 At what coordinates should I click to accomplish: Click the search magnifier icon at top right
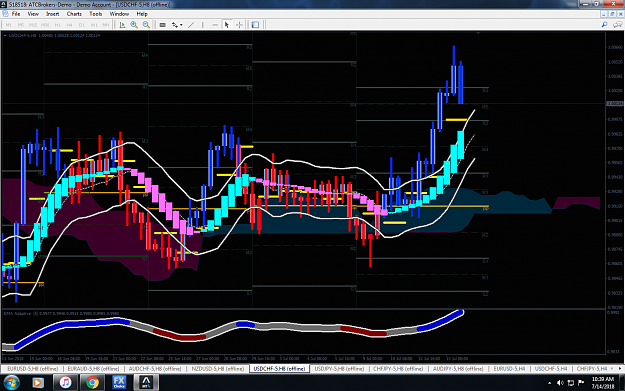point(604,25)
